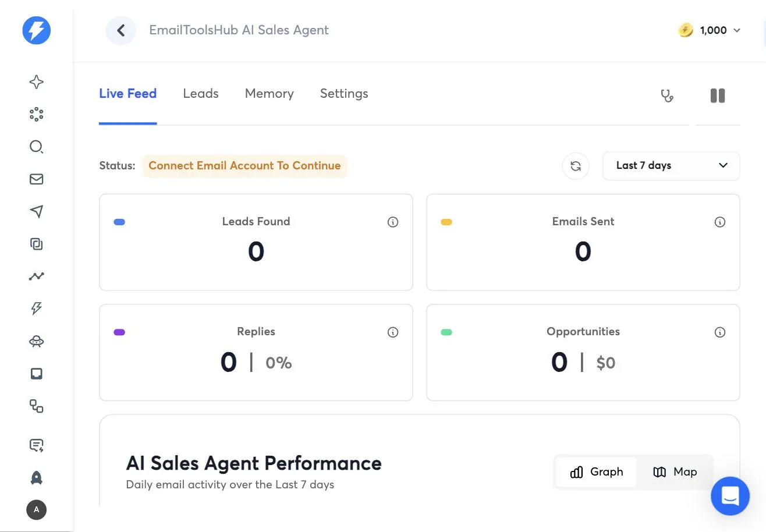Screen dimensions: 766x532
Task: Click the blue Leads Found color pill
Action: [119, 222]
